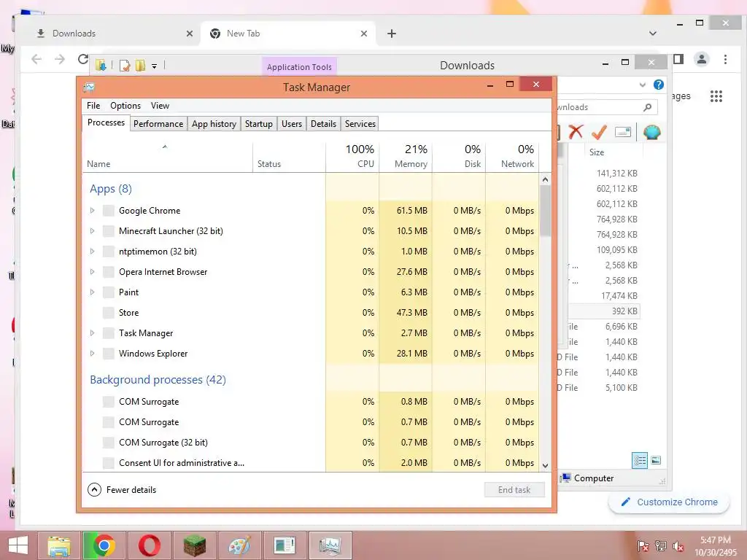The image size is (747, 560).
Task: Expand the Google Chrome process
Action: pos(93,211)
